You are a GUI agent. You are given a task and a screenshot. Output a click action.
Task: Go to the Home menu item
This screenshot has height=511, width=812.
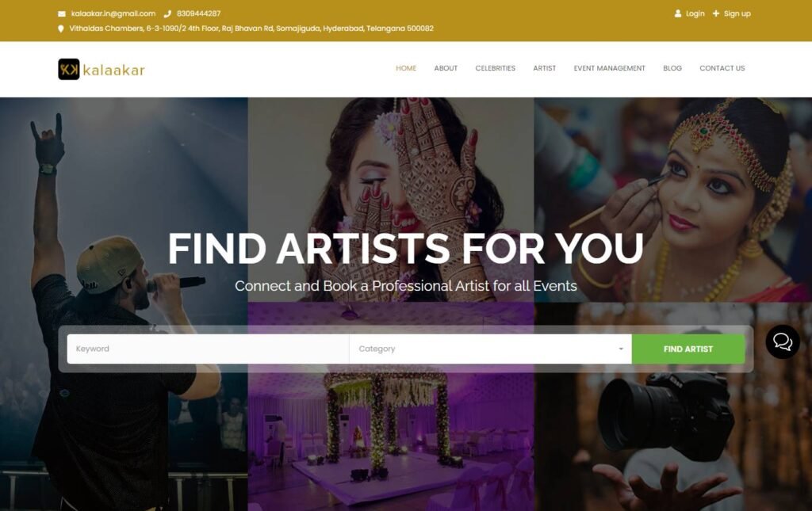tap(406, 68)
